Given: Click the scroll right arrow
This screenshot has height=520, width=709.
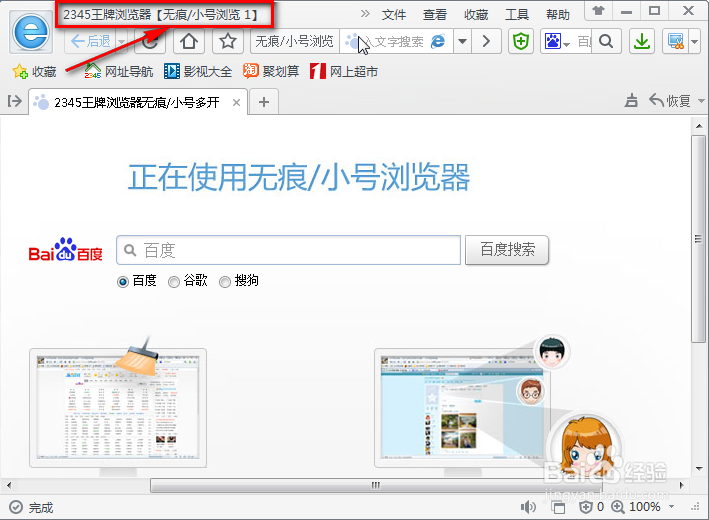Looking at the screenshot, I should point(681,486).
